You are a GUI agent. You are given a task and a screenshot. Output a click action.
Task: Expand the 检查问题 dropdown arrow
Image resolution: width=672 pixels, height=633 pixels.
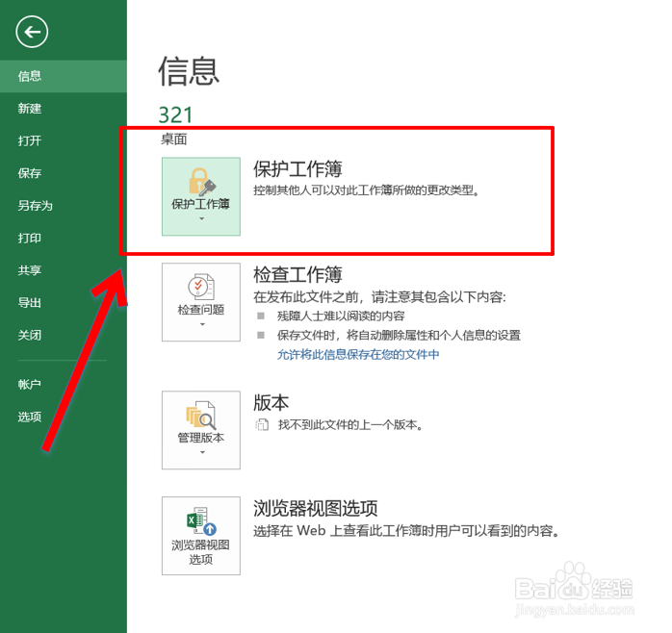point(202,324)
